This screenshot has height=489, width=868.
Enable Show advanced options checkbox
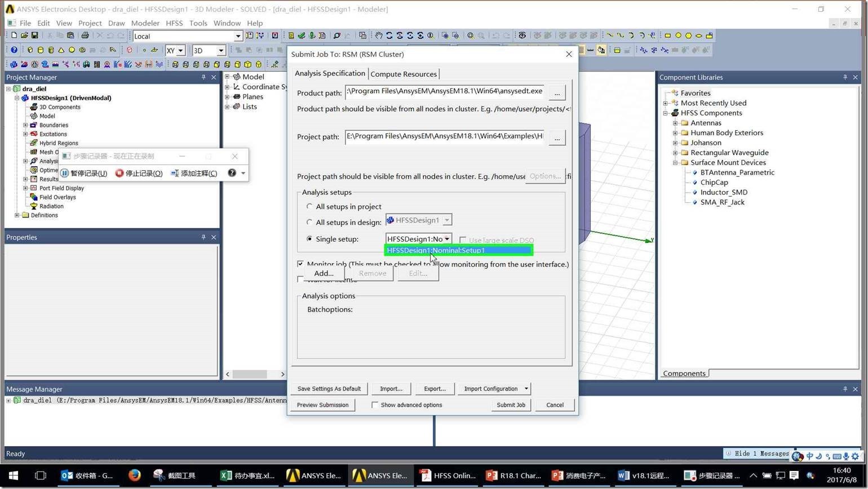tap(375, 404)
